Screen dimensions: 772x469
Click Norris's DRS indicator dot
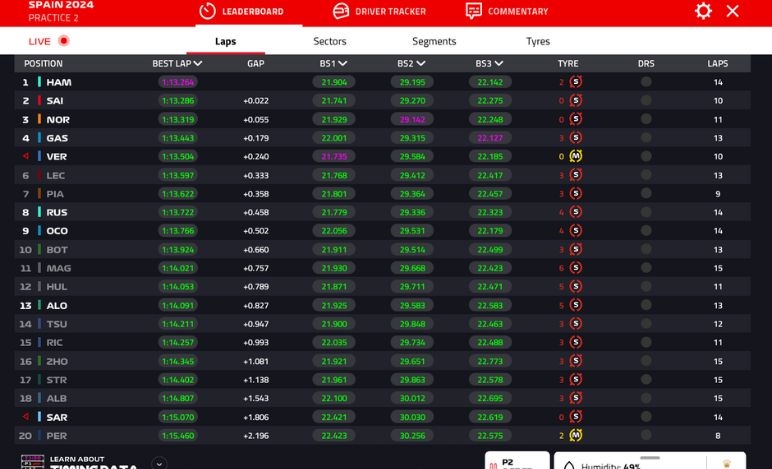pyautogui.click(x=646, y=120)
